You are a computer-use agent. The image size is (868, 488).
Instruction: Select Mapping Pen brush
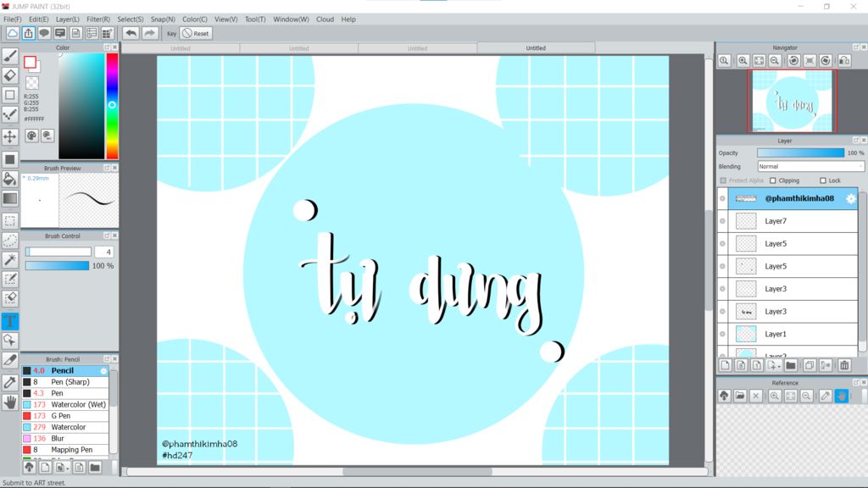65,450
